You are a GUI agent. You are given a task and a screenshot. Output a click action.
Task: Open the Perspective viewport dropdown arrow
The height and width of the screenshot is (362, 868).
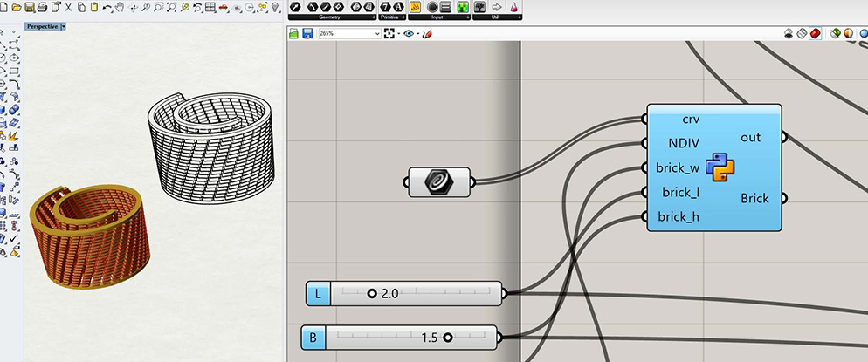pyautogui.click(x=64, y=26)
